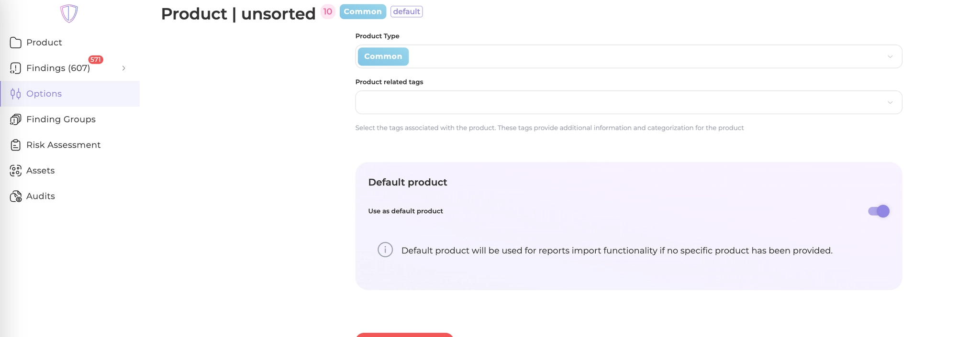Select the Common chip in Product Type

click(x=383, y=56)
